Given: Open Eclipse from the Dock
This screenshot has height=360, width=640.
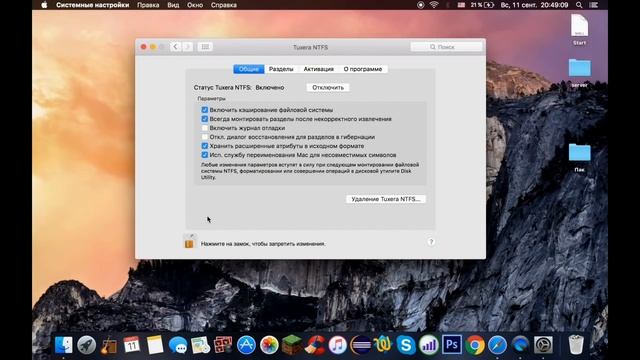Looking at the screenshot, I should (x=360, y=345).
